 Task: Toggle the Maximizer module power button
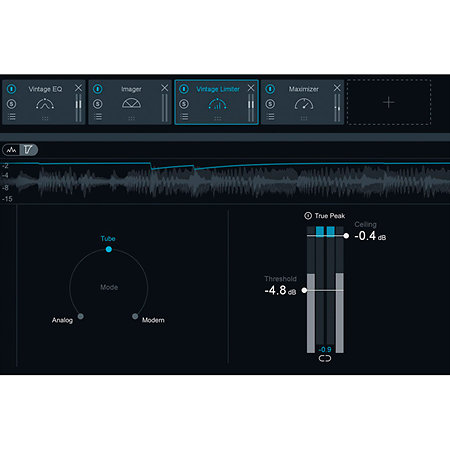[270, 89]
